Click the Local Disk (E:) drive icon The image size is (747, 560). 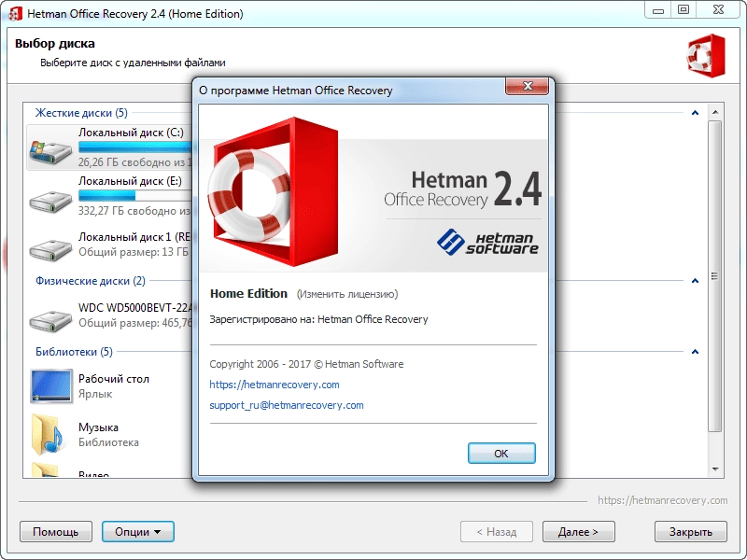coord(50,202)
